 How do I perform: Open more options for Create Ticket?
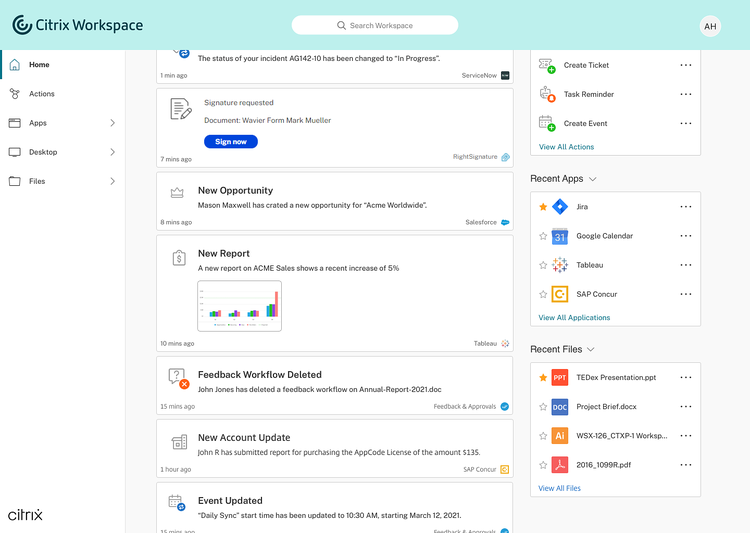click(x=686, y=65)
